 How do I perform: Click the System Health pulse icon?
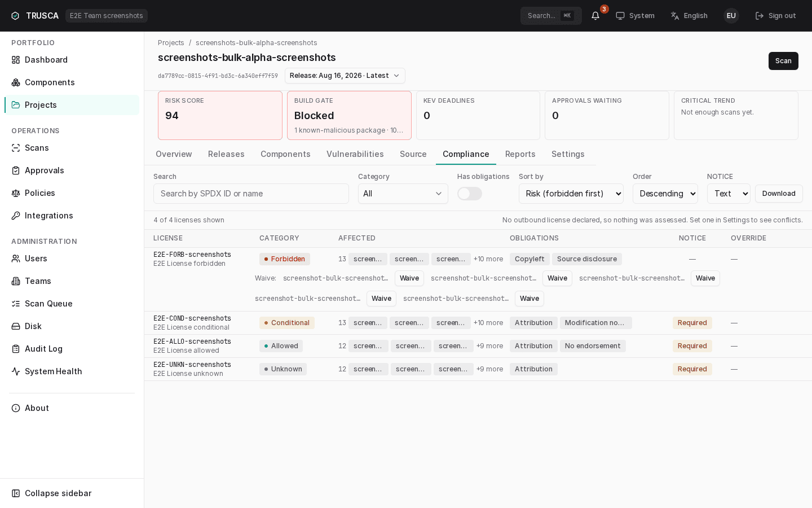coord(16,371)
